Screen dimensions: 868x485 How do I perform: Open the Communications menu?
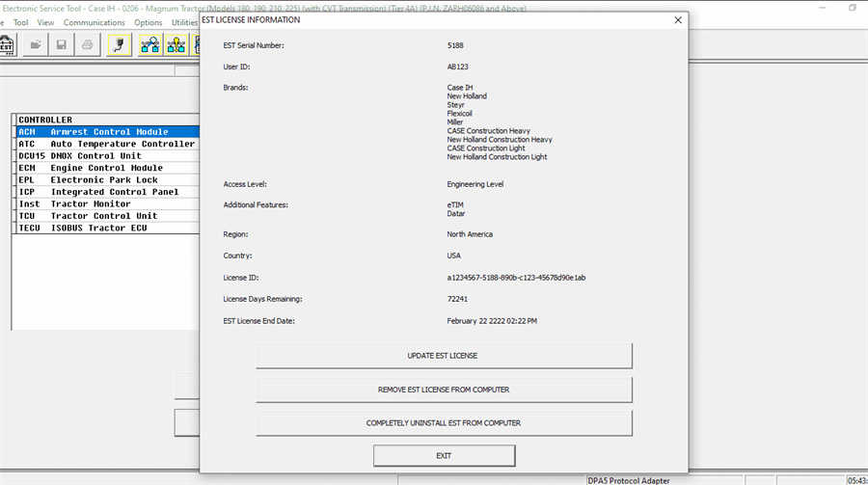click(x=95, y=23)
